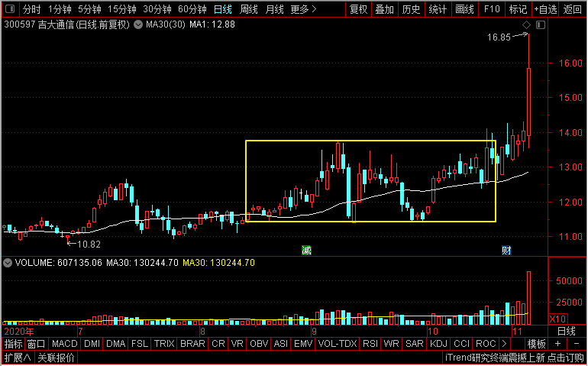Select the ROC indicator
The width and height of the screenshot is (588, 366).
(486, 344)
